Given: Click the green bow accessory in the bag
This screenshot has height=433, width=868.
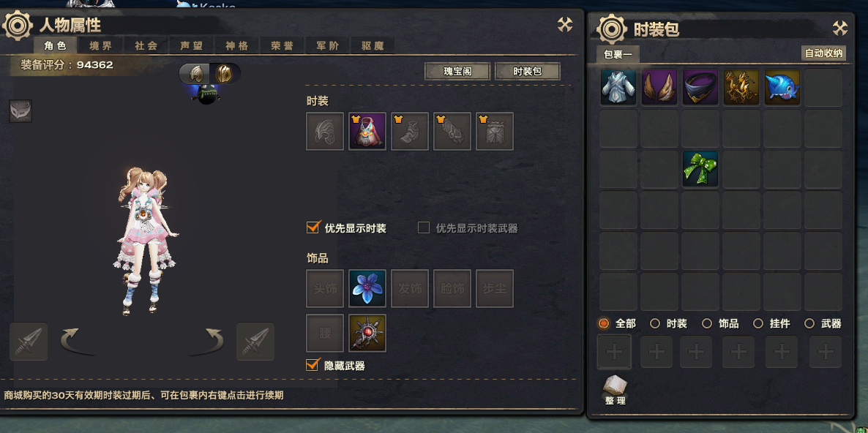Looking at the screenshot, I should click(700, 169).
